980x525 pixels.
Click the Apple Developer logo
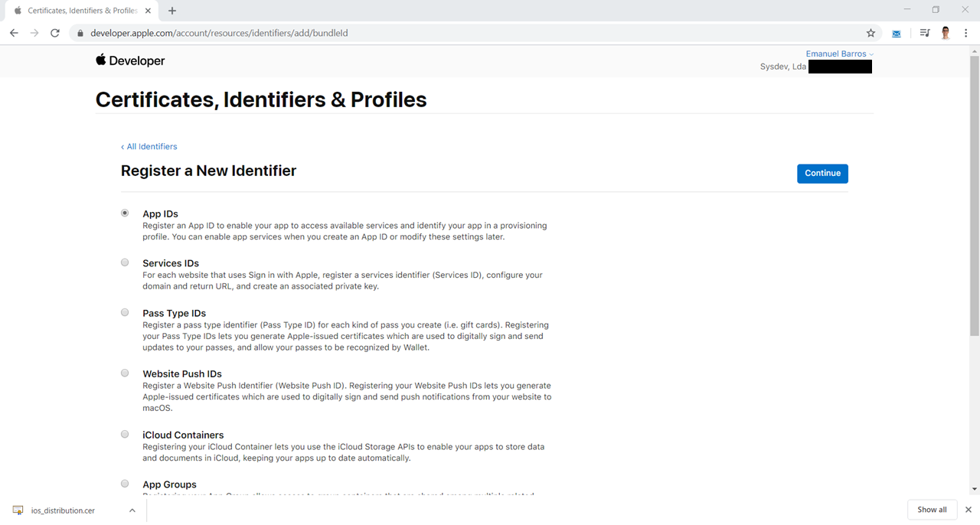130,60
